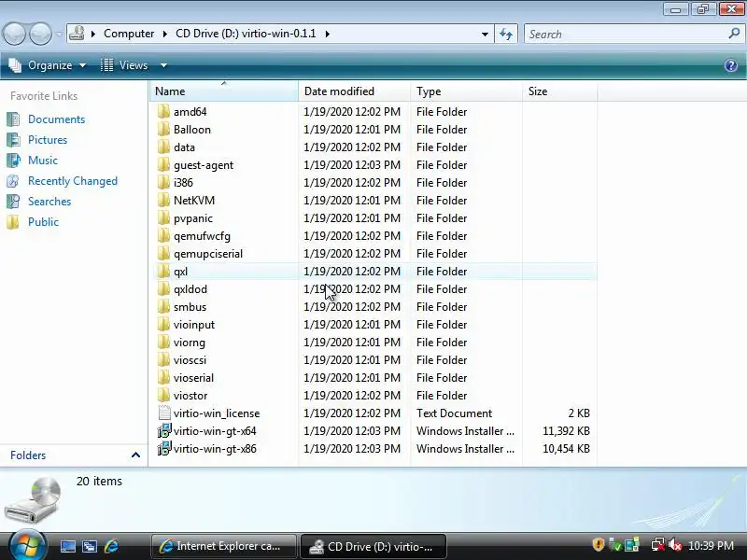Screen dimensions: 747x560
Task: Launch Internet Explorer from quick launch
Action: click(x=111, y=546)
